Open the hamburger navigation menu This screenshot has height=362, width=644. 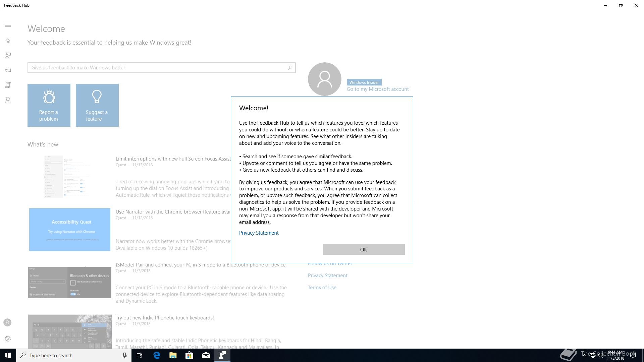click(x=8, y=25)
